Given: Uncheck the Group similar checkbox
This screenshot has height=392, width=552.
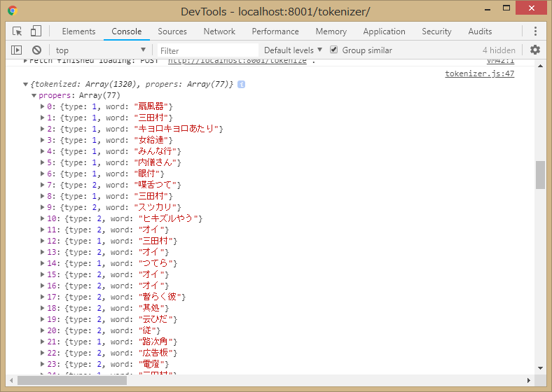Looking at the screenshot, I should point(334,50).
